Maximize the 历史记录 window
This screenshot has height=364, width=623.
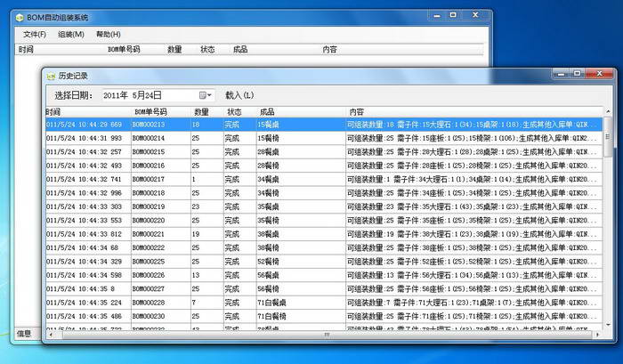pos(578,74)
